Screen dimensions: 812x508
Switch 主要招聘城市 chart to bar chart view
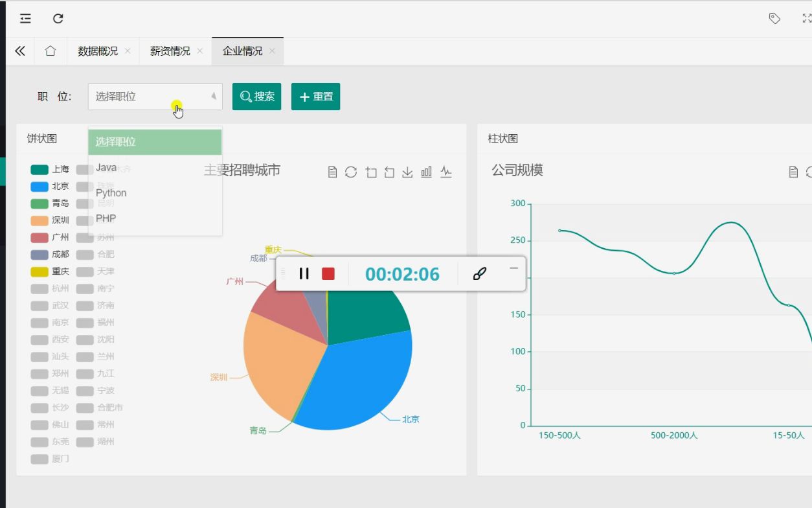426,172
